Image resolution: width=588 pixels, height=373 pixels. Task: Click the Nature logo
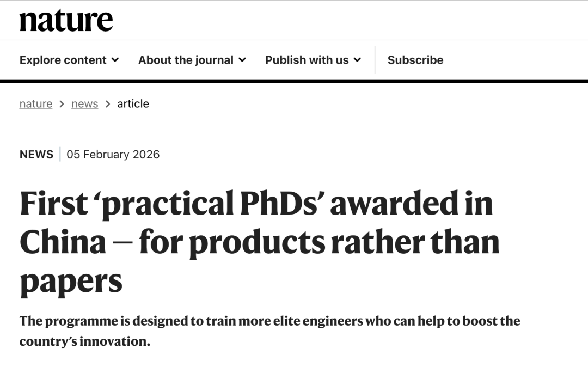66,20
